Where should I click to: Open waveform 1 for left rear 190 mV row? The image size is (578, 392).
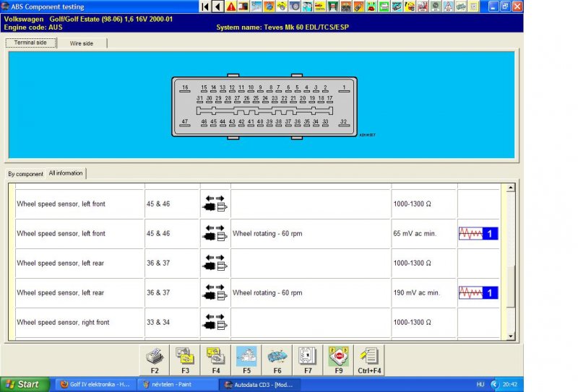click(478, 293)
